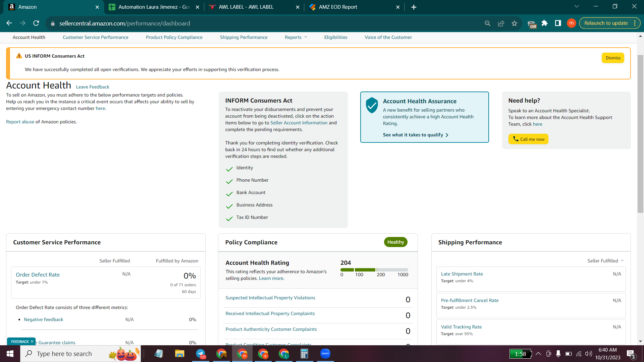Open the Customer Service Performance menu

click(96, 37)
